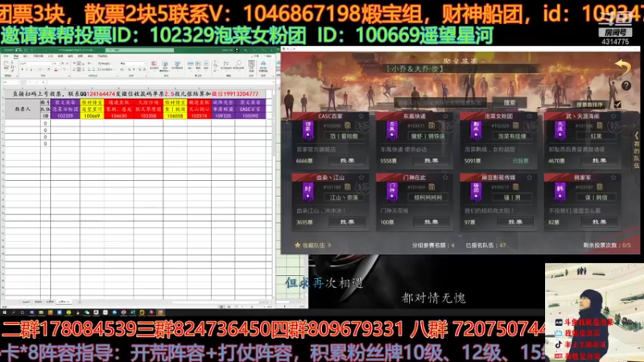This screenshot has width=644, height=362.
Task: Click the Conditional Formatting icon in Excel
Action: (x=154, y=64)
